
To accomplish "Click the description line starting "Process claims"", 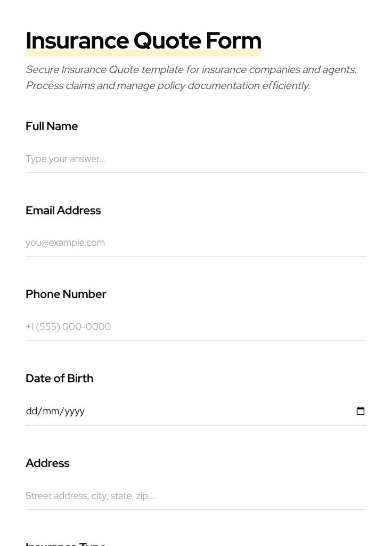I will coord(167,86).
